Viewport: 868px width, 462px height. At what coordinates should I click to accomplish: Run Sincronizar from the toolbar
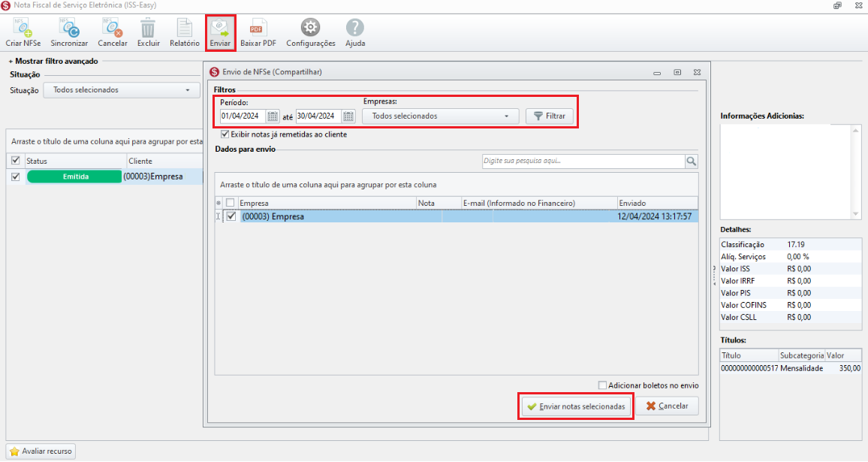(69, 32)
